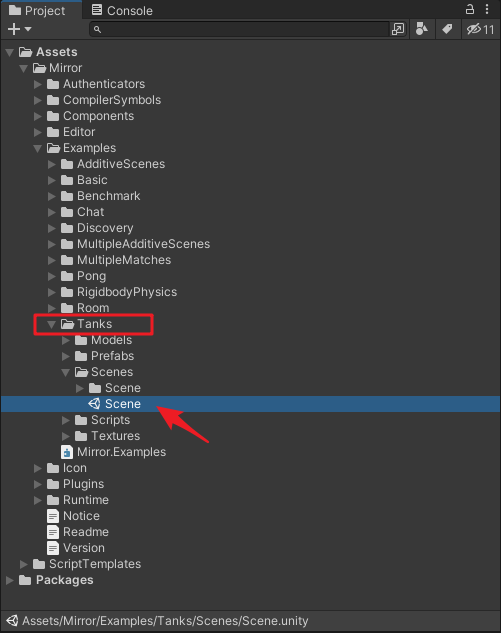Click the ScriptTemplates folder icon
Image resolution: width=501 pixels, height=633 pixels.
(x=39, y=564)
